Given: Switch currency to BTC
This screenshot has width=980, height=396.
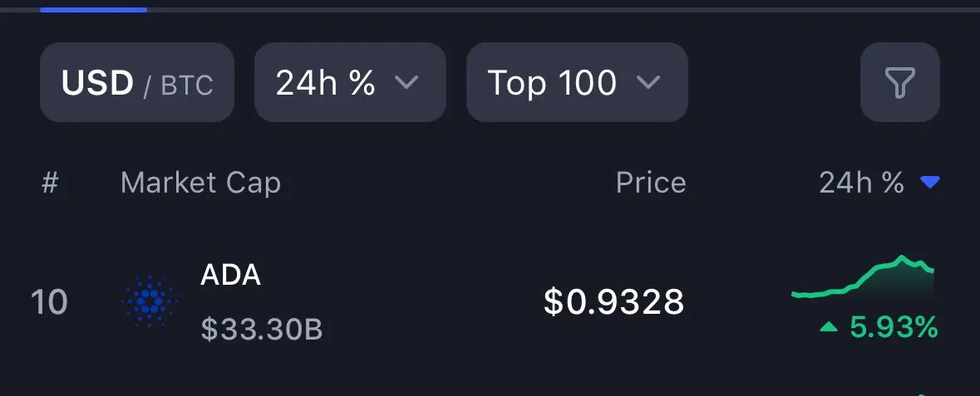Looking at the screenshot, I should [187, 85].
